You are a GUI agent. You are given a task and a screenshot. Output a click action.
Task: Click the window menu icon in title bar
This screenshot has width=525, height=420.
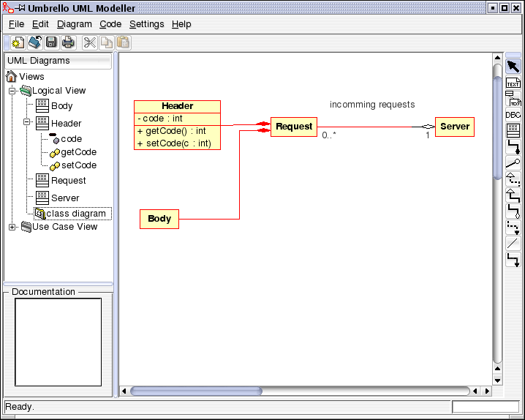pyautogui.click(x=8, y=8)
